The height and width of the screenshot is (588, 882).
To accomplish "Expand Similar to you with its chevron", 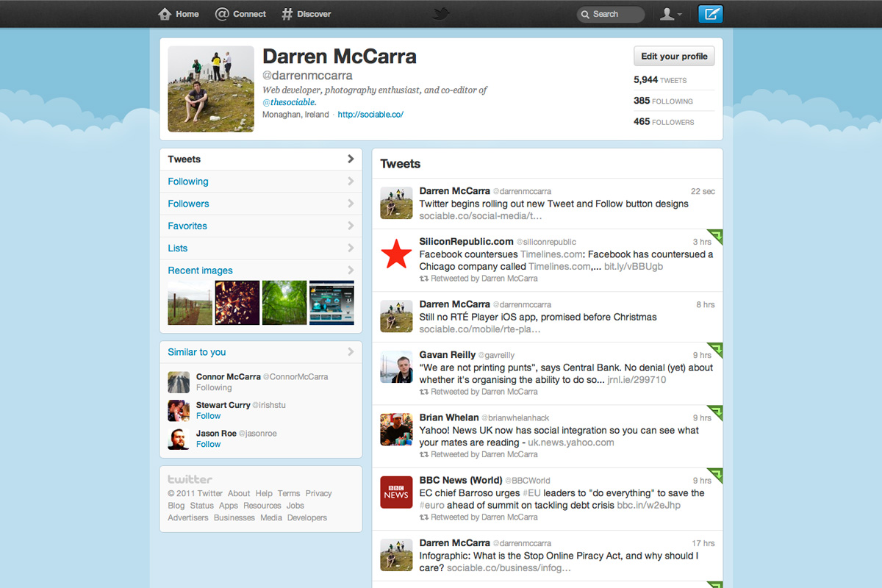I will click(x=351, y=352).
